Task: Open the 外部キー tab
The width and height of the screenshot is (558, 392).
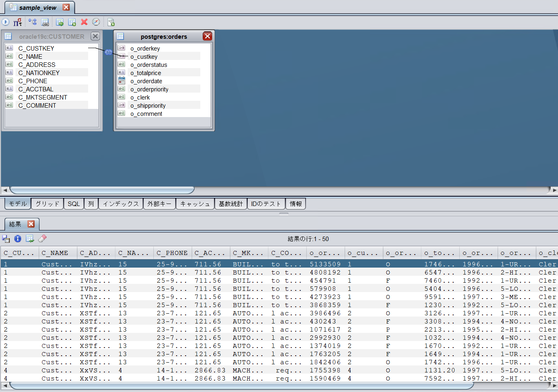Action: (159, 204)
